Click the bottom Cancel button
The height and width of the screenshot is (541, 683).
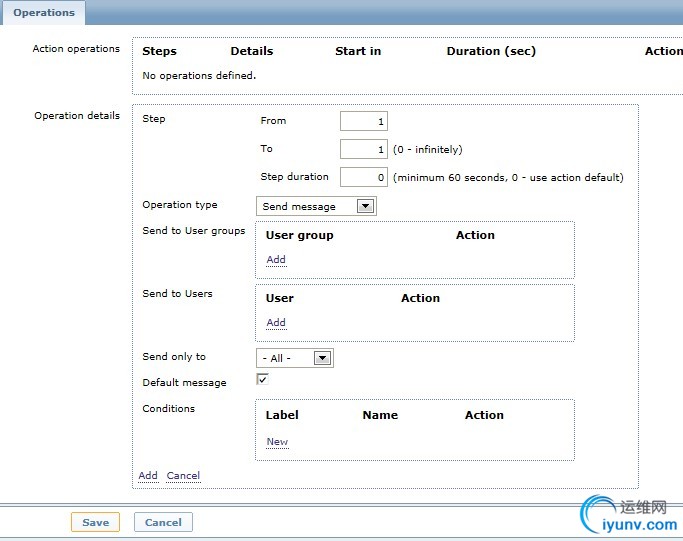click(163, 522)
